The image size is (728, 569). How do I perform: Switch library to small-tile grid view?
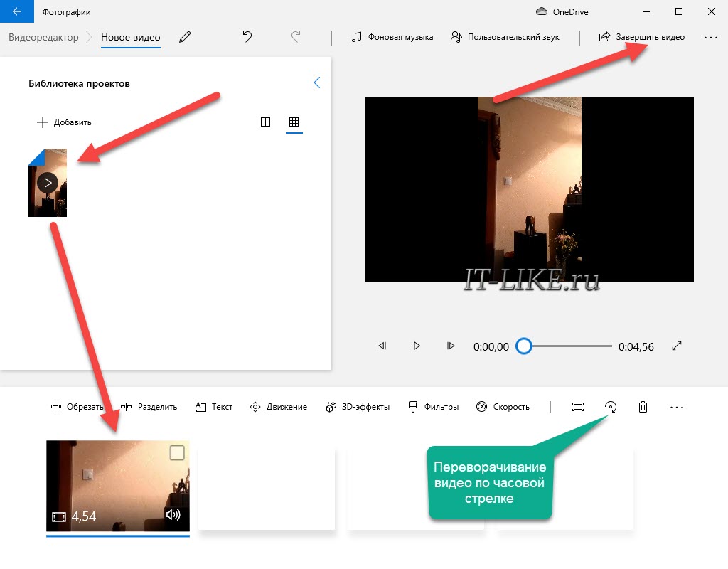point(294,122)
